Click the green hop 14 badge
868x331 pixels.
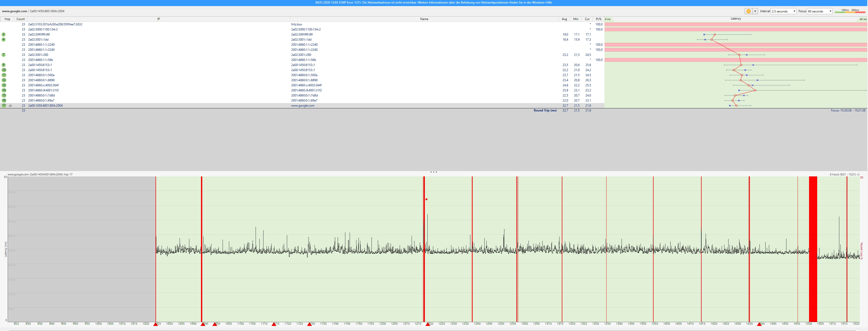point(4,90)
